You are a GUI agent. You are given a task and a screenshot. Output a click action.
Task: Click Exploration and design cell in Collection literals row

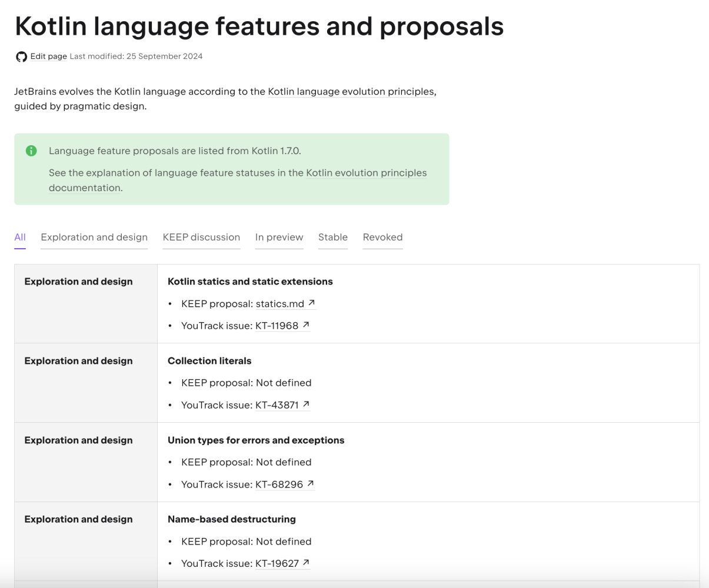[86, 383]
